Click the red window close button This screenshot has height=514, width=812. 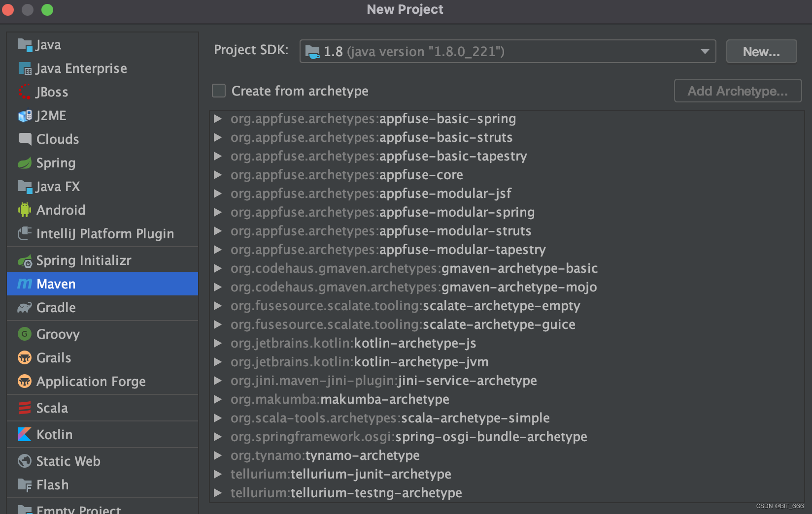8,10
